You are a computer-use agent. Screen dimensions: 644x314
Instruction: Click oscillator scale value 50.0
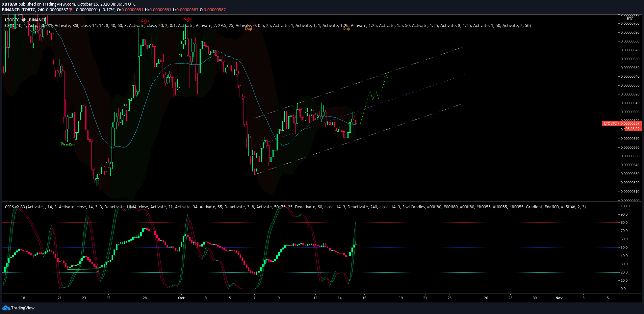[x=624, y=248]
